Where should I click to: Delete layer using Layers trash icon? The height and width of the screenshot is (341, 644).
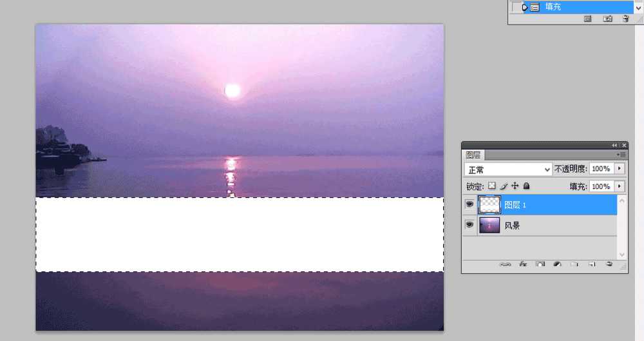point(609,264)
